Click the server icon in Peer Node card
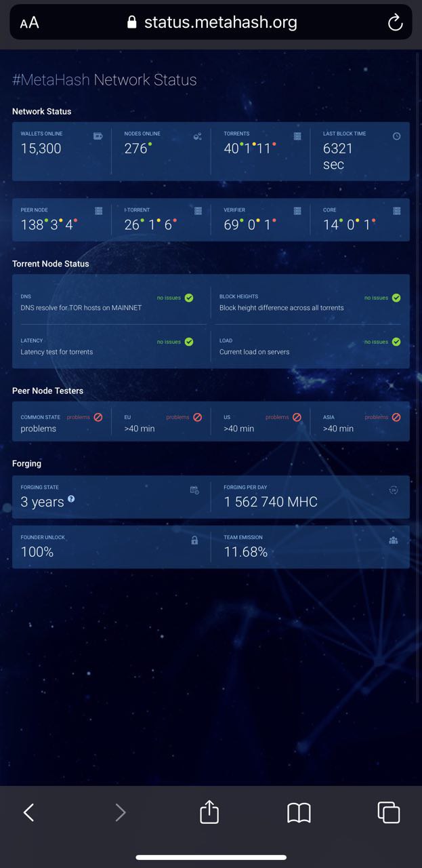This screenshot has width=422, height=868. click(x=99, y=211)
